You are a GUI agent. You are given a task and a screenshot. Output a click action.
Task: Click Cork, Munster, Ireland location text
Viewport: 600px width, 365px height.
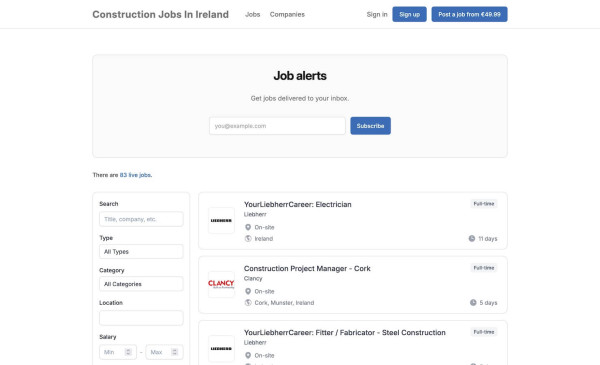coord(284,303)
